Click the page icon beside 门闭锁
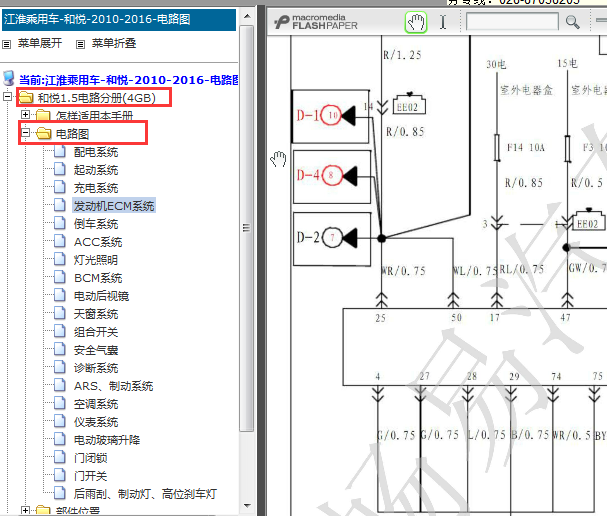Screen dimensions: 607x516 click(x=60, y=457)
